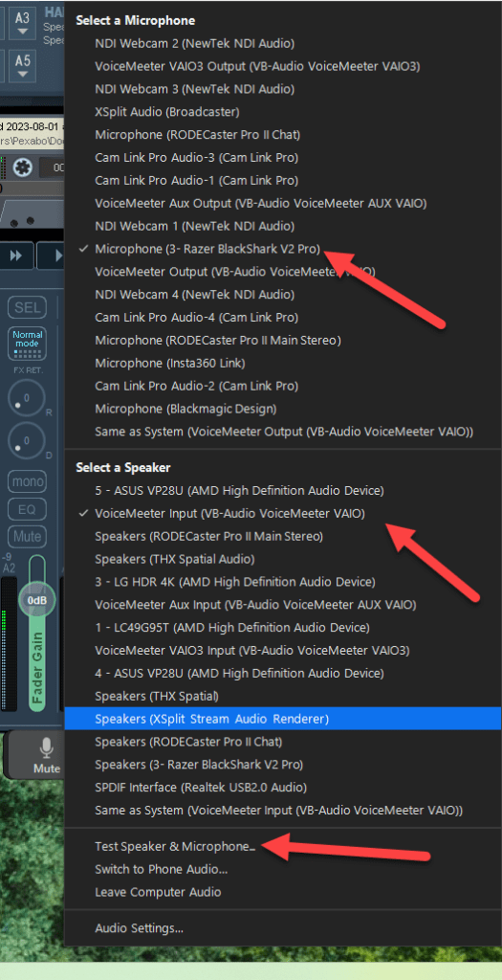The image size is (502, 980).
Task: Open the VoiceMeeter gear settings icon
Action: pyautogui.click(x=23, y=168)
